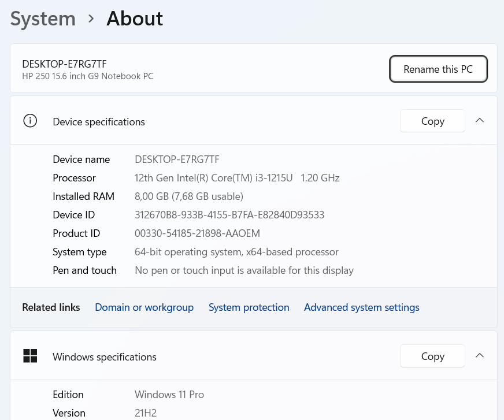
Task: Select the Processor value 12th Gen Intel Core i3-1215U
Action: [237, 178]
